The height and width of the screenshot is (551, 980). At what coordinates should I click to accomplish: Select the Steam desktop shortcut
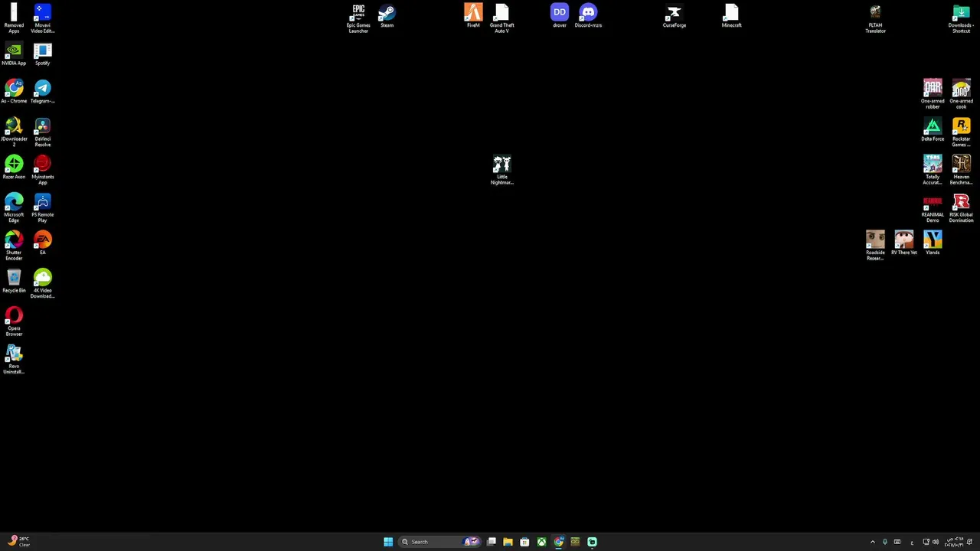387,16
